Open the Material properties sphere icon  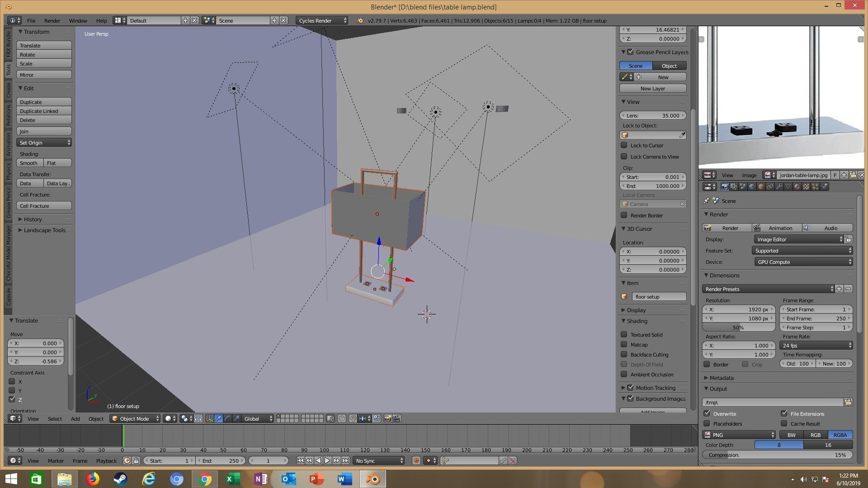[x=797, y=187]
